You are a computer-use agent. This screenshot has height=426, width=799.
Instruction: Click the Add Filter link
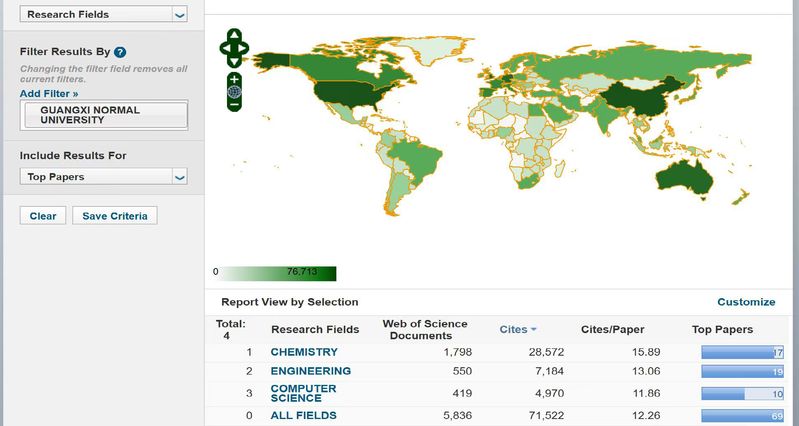click(x=49, y=94)
